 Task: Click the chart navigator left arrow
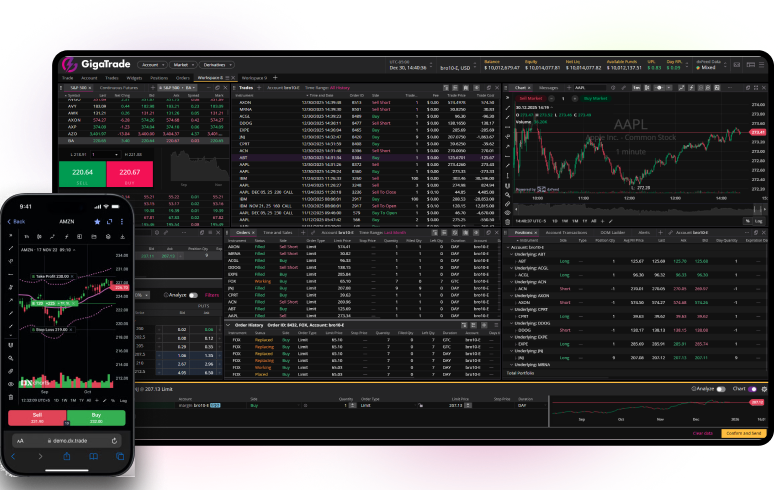[517, 210]
